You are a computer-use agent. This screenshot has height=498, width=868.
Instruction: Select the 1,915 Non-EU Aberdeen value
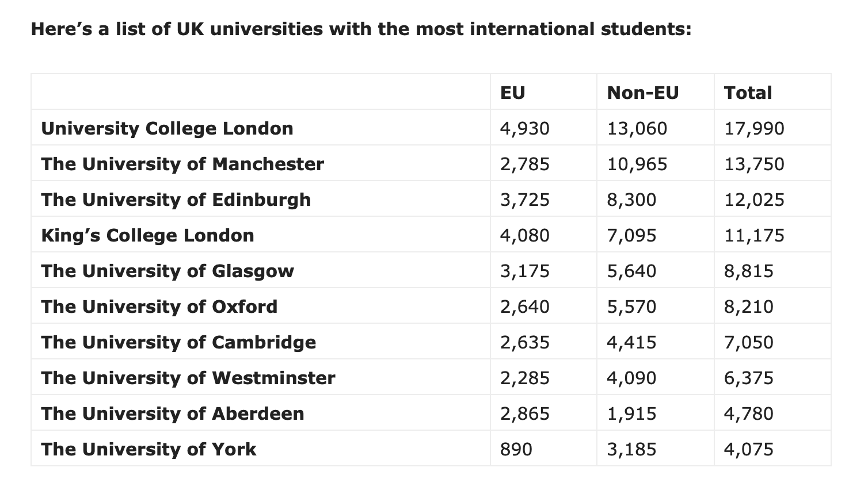point(631,413)
